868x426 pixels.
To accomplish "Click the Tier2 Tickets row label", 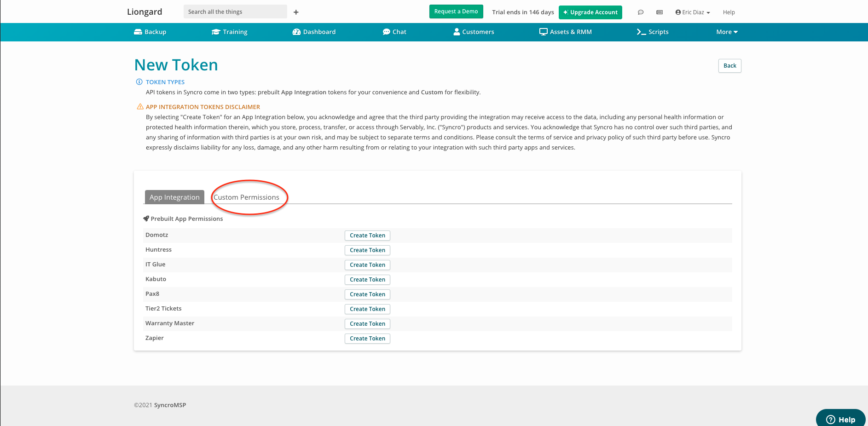I will click(x=163, y=309).
